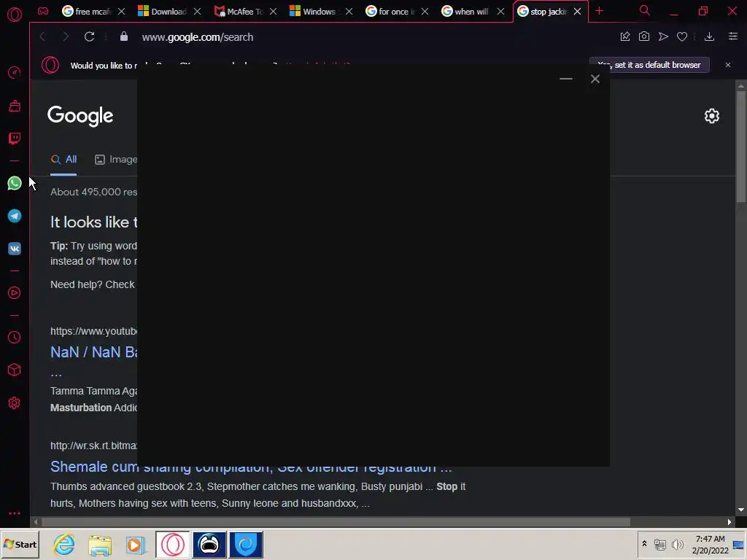Viewport: 747px width, 560px height.
Task: Open GX Corner gamepad icon
Action: click(43, 11)
